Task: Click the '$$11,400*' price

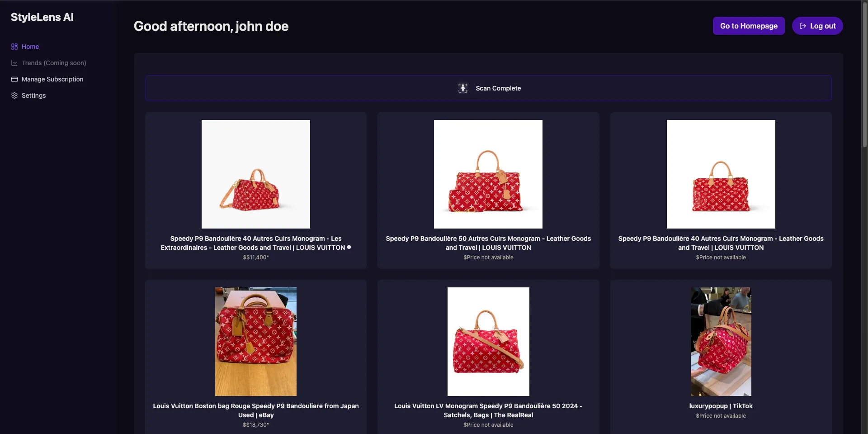Action: [x=256, y=258]
